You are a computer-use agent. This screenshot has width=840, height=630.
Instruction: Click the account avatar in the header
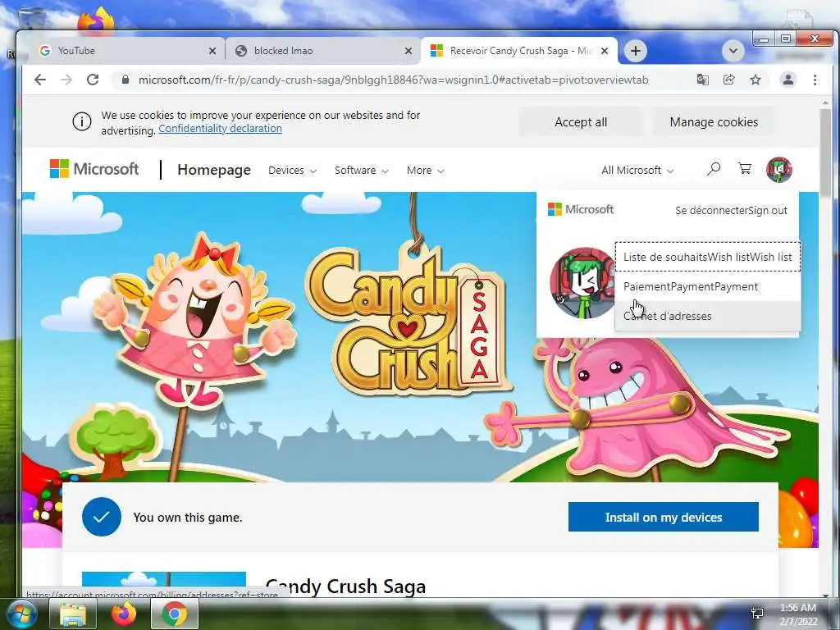pyautogui.click(x=779, y=170)
